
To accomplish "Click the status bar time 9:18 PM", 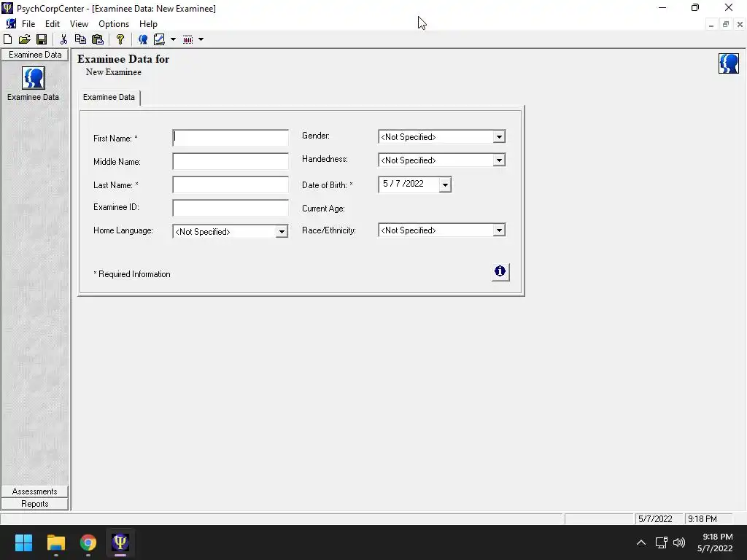I will [703, 519].
